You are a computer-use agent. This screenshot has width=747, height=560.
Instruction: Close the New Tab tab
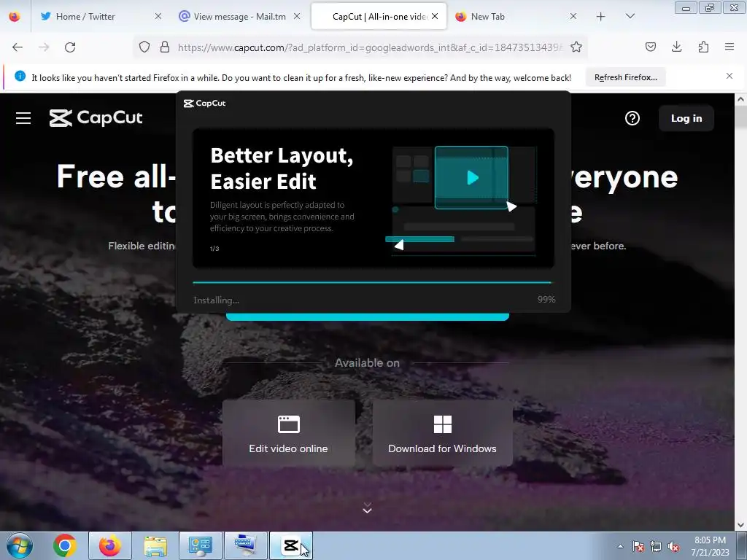[x=573, y=17]
